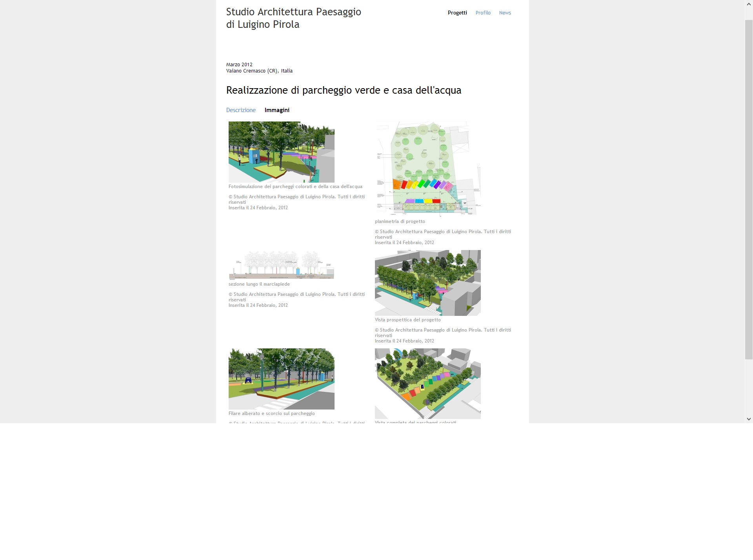
Task: Click the caption 'sezione lungo il marciapiede'
Action: (259, 284)
